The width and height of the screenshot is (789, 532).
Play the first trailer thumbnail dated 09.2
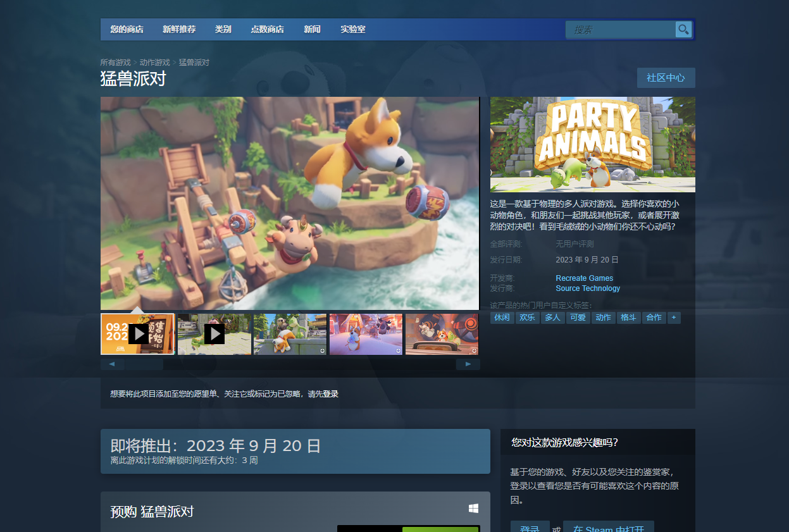click(138, 334)
